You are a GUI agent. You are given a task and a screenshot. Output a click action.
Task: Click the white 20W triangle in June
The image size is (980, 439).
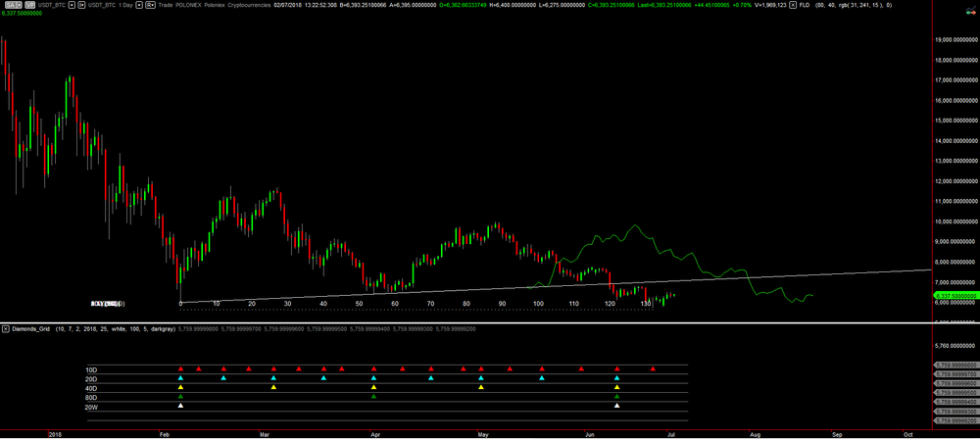tap(616, 406)
